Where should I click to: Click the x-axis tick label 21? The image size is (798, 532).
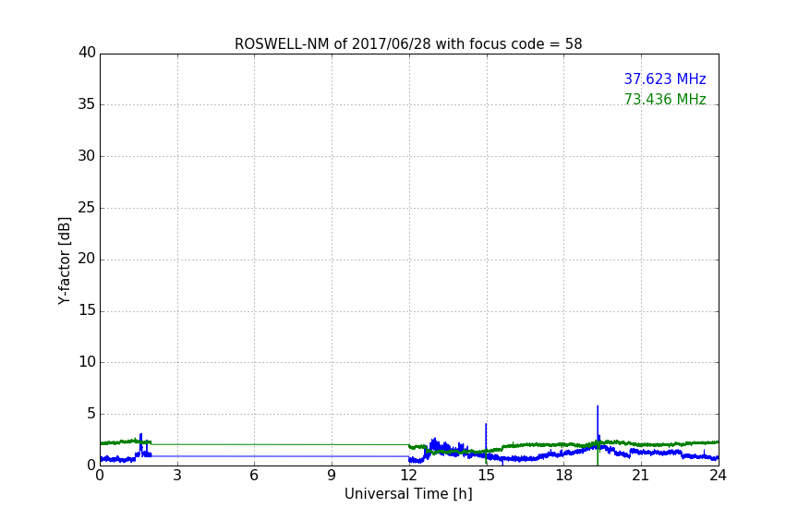(x=641, y=476)
